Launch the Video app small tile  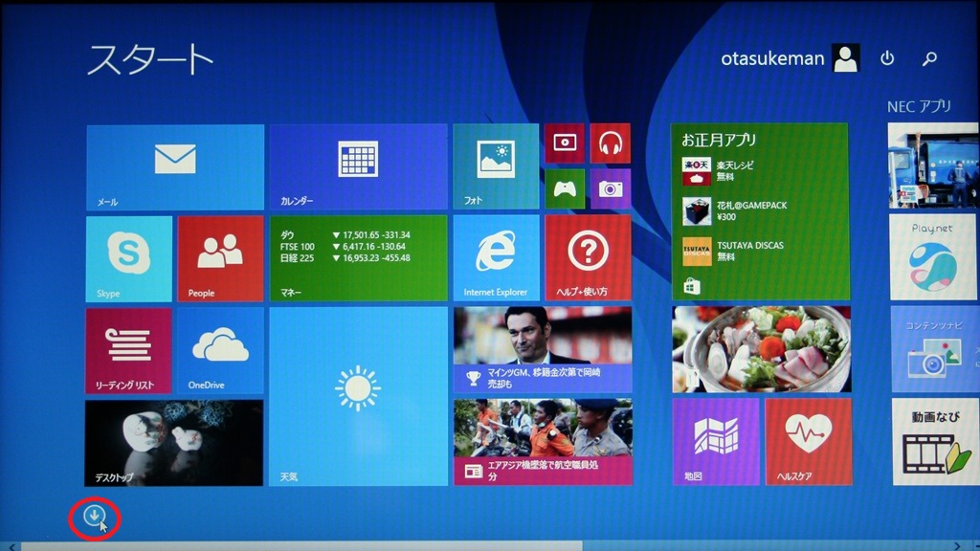[x=565, y=143]
